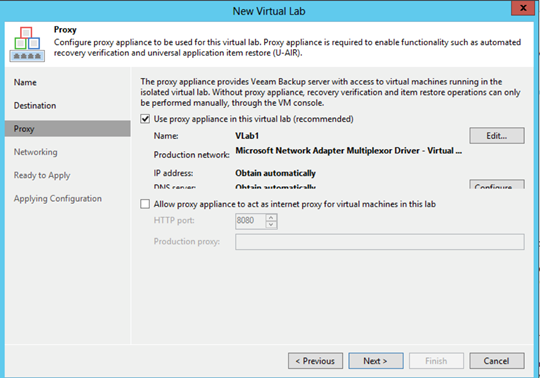Close the New Virtual Lab dialog

(x=523, y=8)
